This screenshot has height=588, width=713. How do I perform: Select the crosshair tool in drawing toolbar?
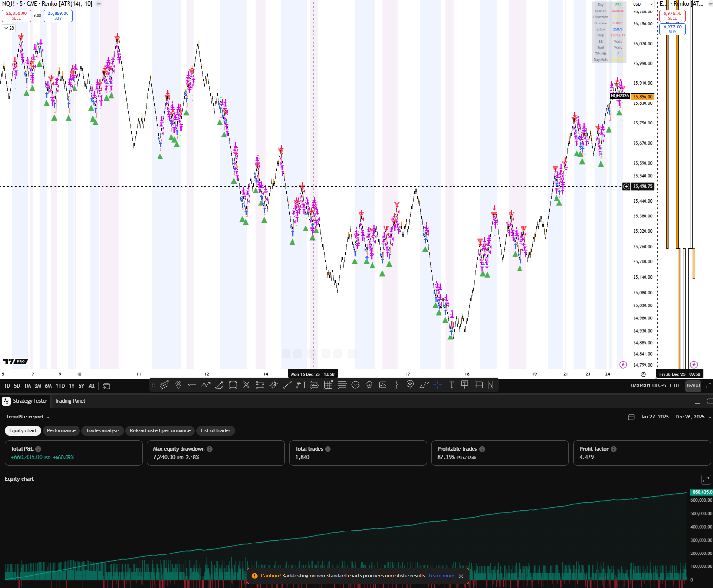coord(438,385)
